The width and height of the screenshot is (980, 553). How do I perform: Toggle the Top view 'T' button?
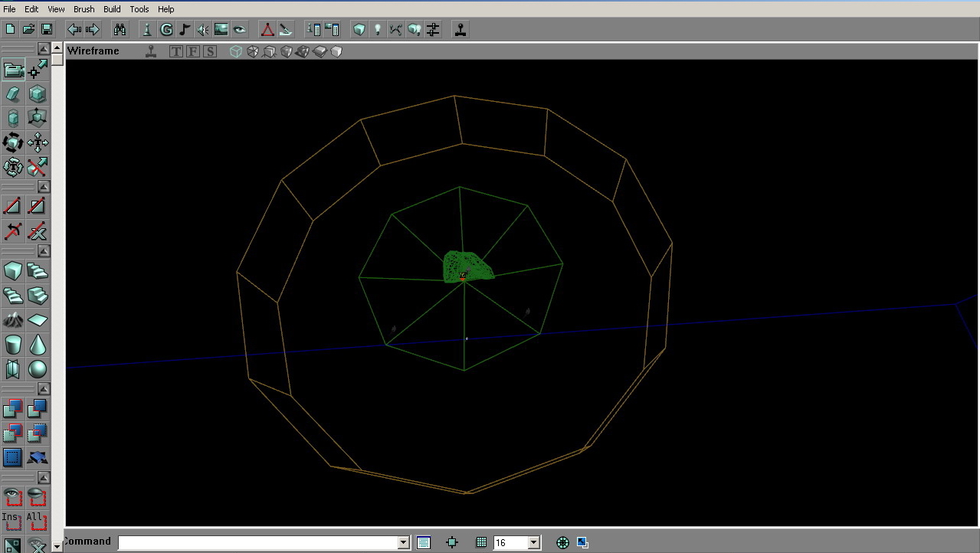click(176, 51)
